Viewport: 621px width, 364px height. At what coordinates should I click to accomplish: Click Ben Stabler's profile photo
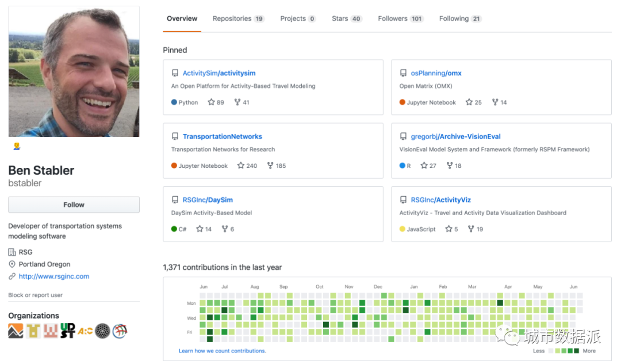74,71
